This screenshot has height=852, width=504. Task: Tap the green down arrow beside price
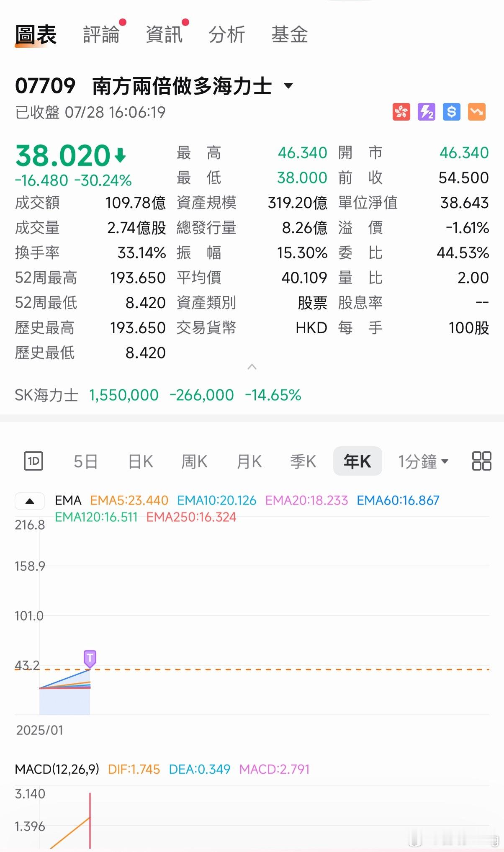point(120,155)
